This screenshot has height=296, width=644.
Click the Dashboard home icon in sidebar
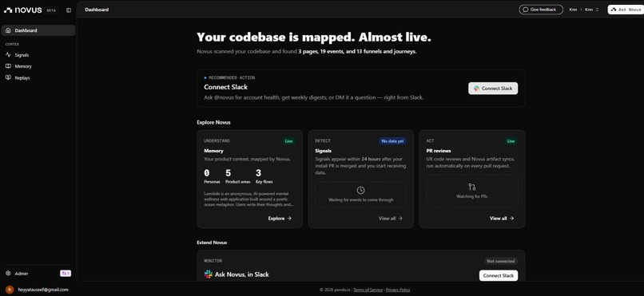[8, 30]
